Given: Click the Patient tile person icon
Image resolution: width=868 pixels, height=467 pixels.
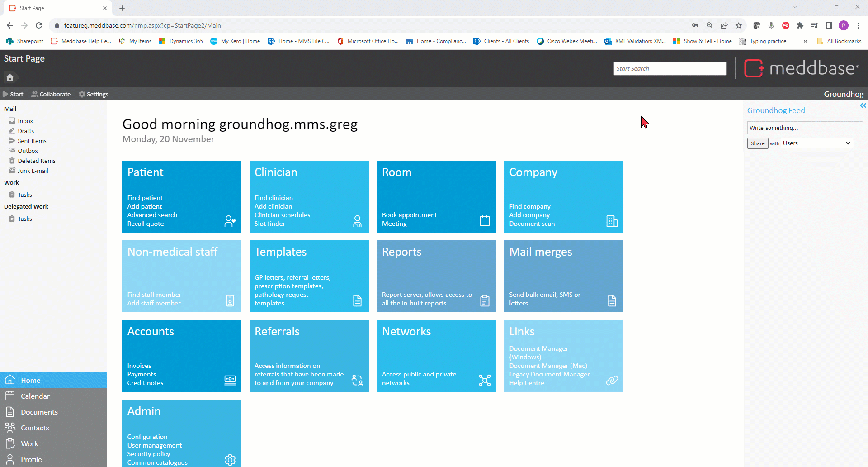Looking at the screenshot, I should (x=230, y=221).
